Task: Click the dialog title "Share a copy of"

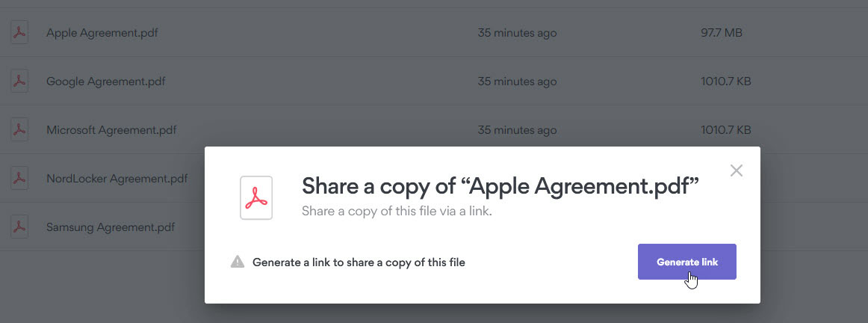Action: point(499,187)
